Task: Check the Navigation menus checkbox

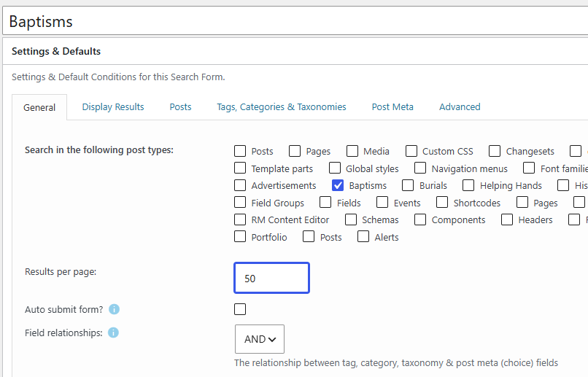Action: 420,168
